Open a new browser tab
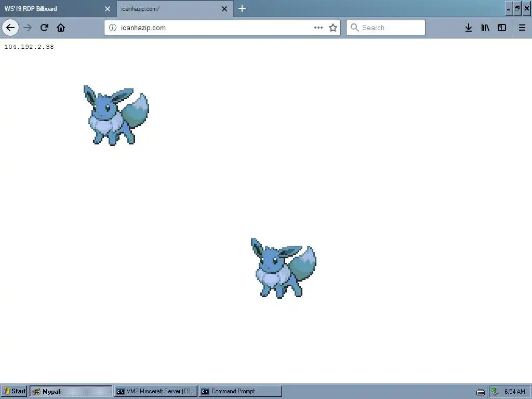Viewport: 532px width, 399px height. coord(242,8)
